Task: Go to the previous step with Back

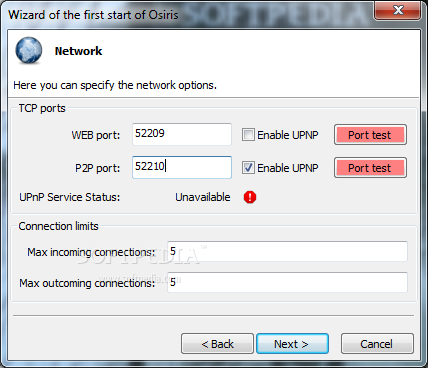Action: pyautogui.click(x=217, y=344)
